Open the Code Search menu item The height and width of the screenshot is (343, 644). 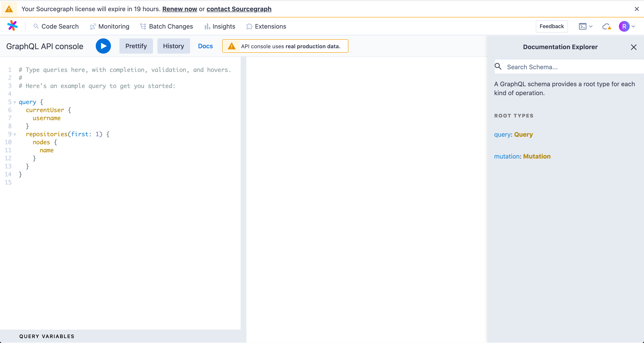56,26
